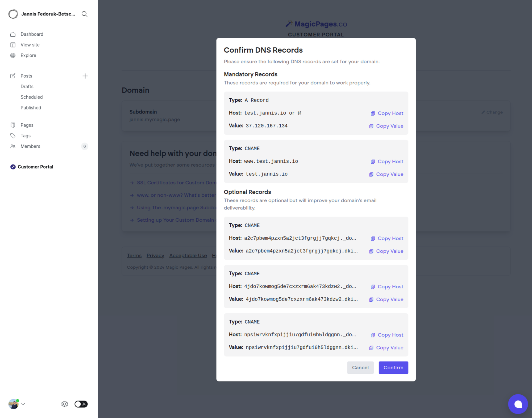Image resolution: width=532 pixels, height=418 pixels.
Task: Open Ghost settings via the gear icon
Action: pyautogui.click(x=64, y=404)
